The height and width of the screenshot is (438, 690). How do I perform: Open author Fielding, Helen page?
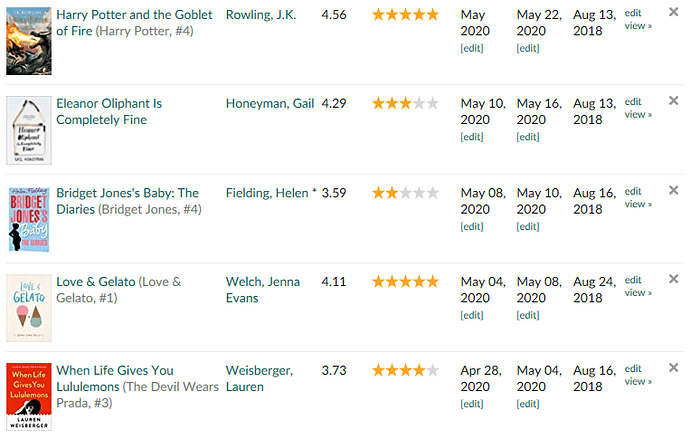(267, 193)
